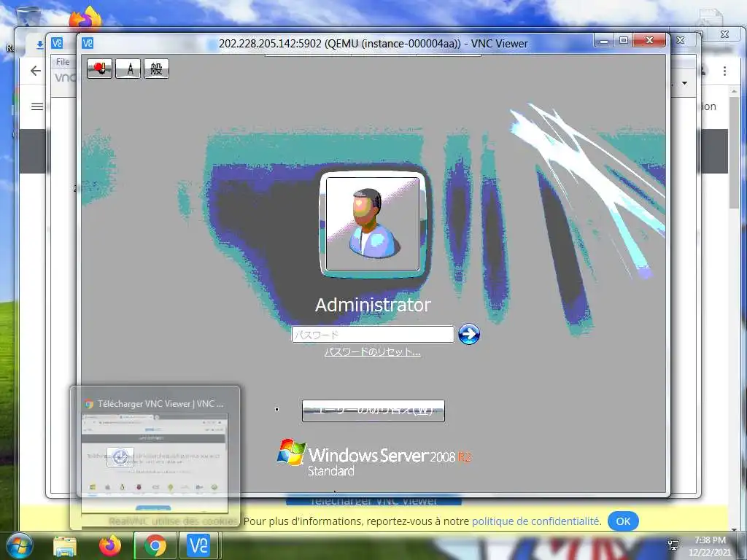The height and width of the screenshot is (560, 747).
Task: Open the politique de confidentialité link
Action: coord(535,521)
